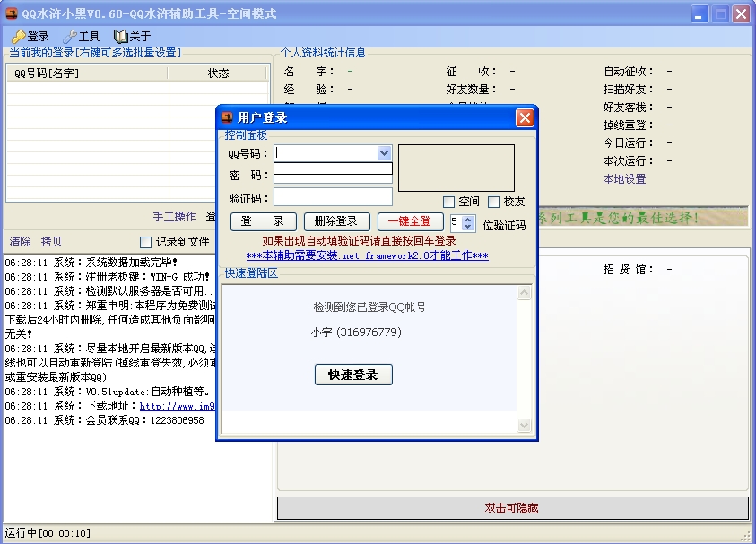The width and height of the screenshot is (756, 544).
Task: Click the 扫描好友 label
Action: (x=628, y=90)
